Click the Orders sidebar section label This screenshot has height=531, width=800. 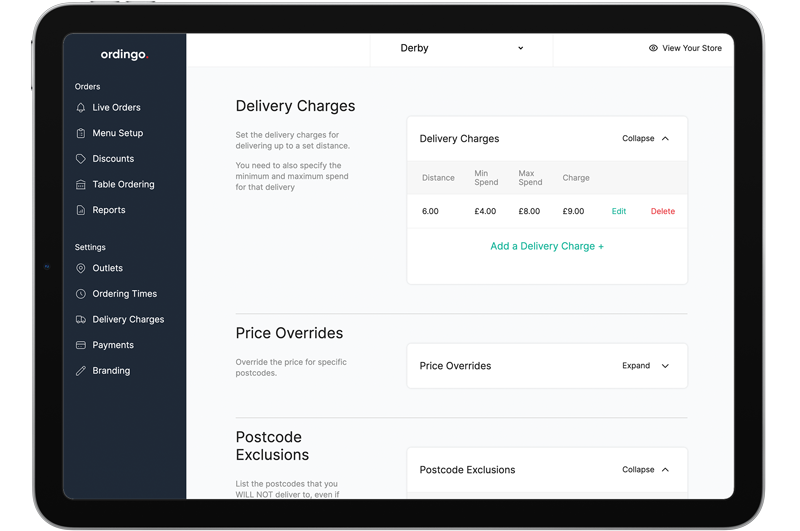(87, 87)
